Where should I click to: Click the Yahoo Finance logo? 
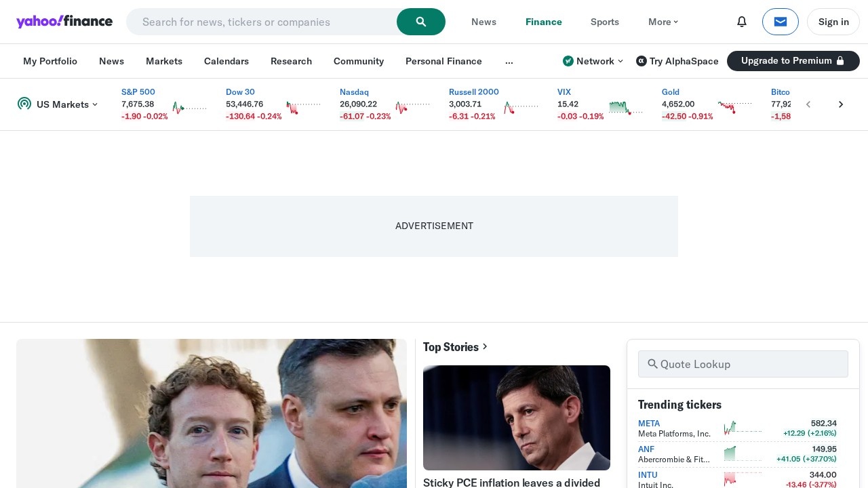click(x=64, y=22)
